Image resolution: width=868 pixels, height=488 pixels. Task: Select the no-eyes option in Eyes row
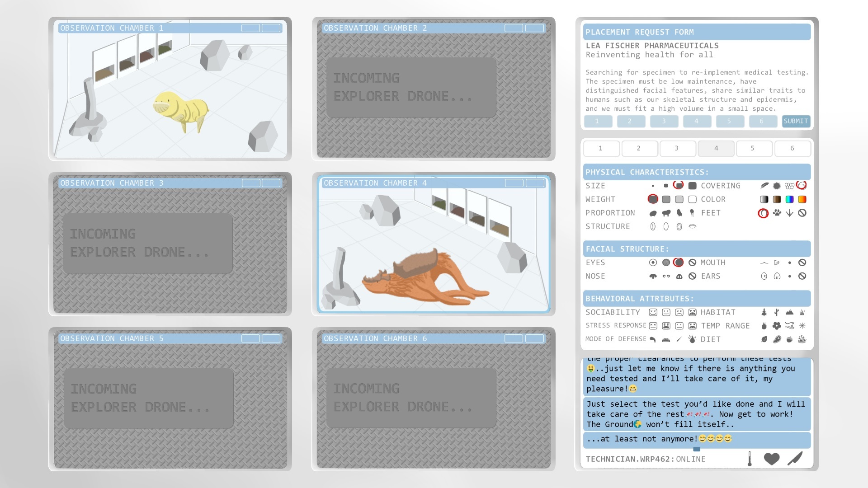692,263
